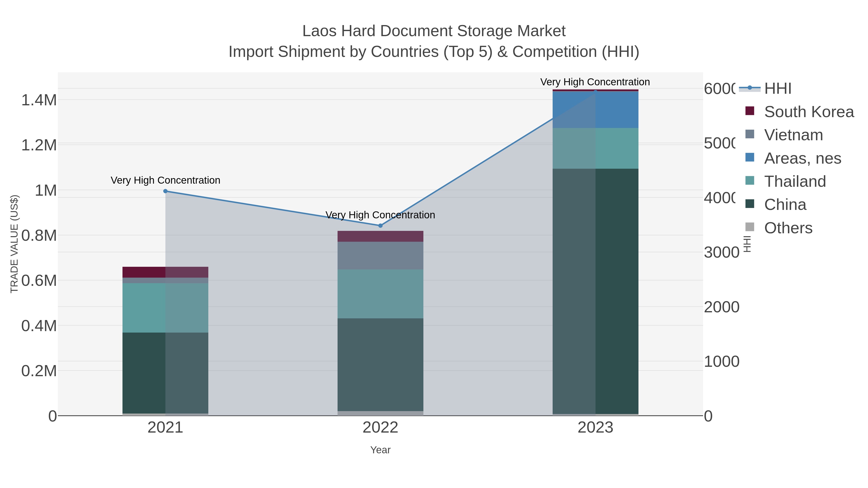Select the 2021 HHI data point

[165, 191]
